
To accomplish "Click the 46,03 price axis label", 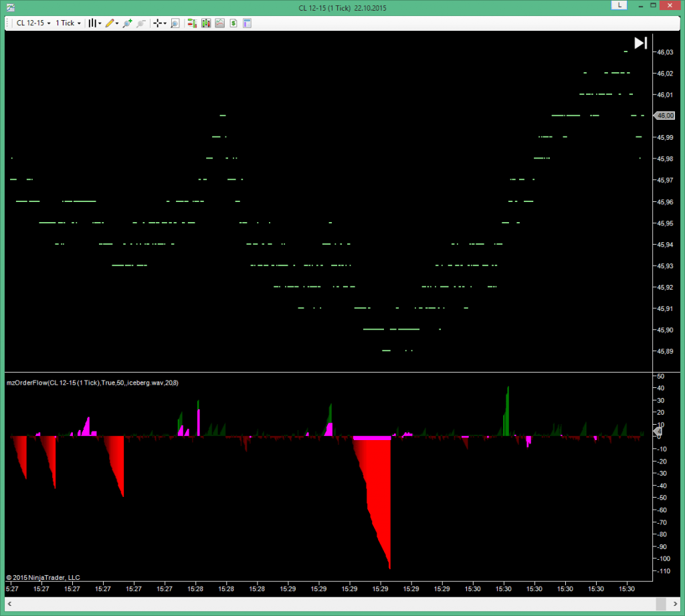I will [666, 52].
